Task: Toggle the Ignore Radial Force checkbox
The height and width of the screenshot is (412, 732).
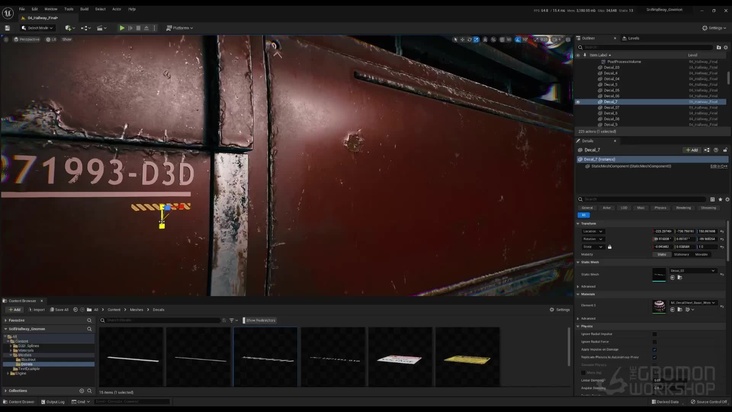Action: click(655, 342)
